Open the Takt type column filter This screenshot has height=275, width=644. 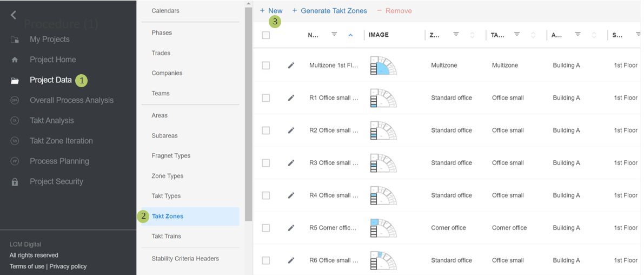point(517,35)
